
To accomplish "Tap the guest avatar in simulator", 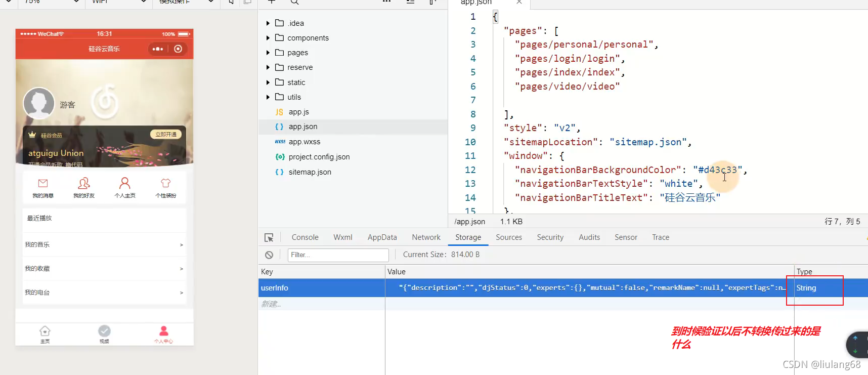I will 39,103.
